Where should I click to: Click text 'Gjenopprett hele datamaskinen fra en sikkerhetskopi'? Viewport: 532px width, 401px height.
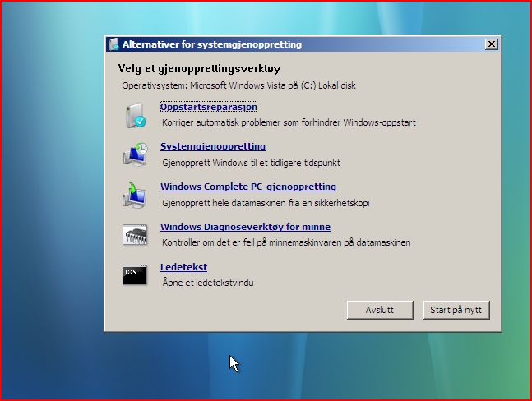pos(266,203)
